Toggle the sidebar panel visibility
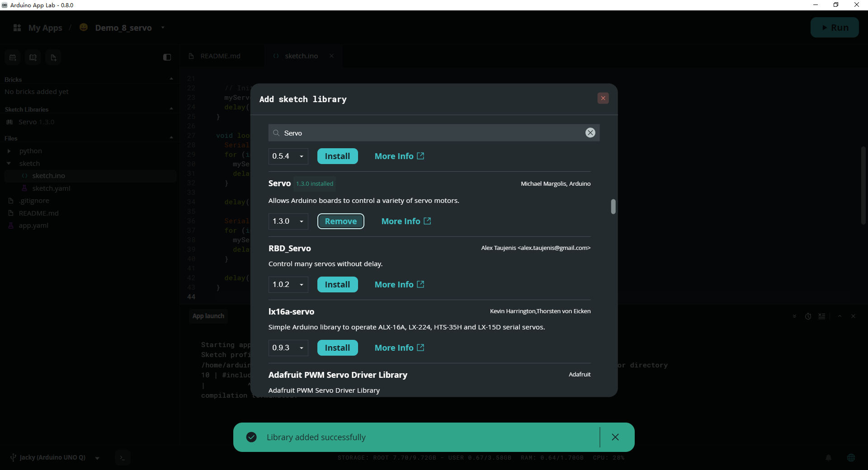 [167, 57]
